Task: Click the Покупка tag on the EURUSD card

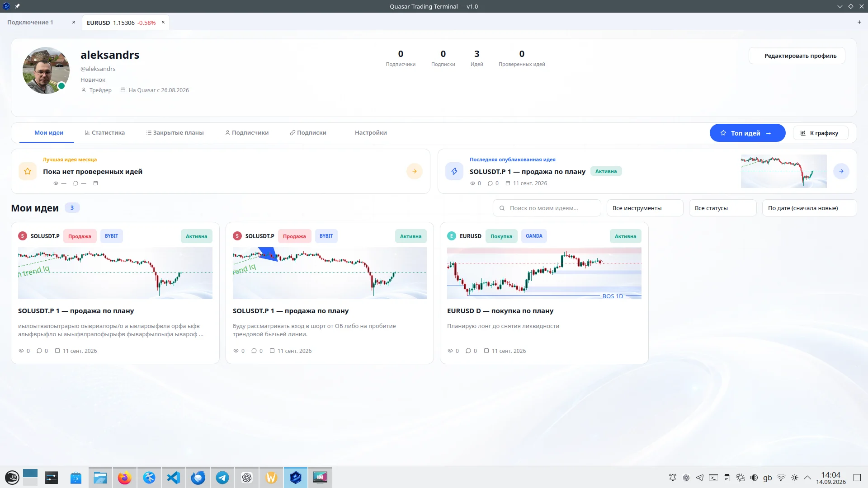Action: (501, 236)
